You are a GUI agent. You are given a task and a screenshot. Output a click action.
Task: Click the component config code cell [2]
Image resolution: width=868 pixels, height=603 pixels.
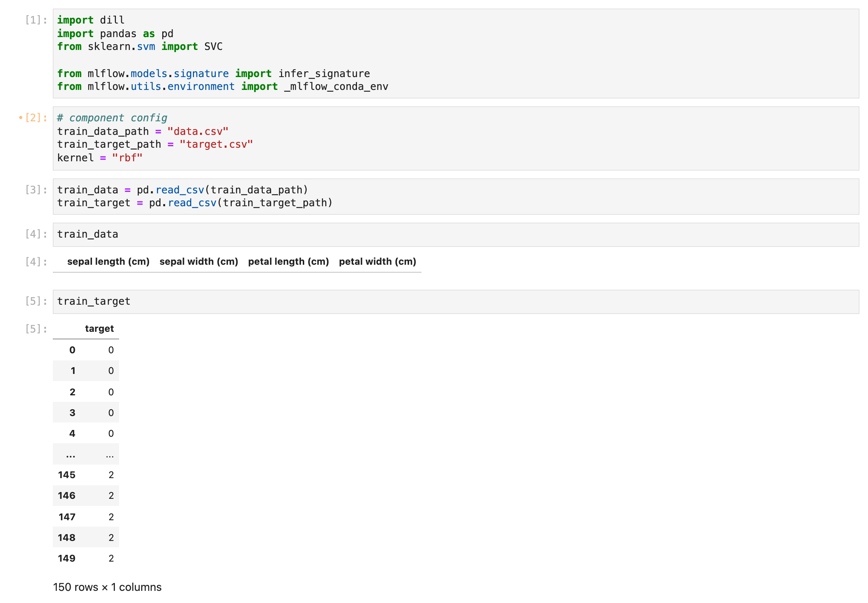click(456, 138)
